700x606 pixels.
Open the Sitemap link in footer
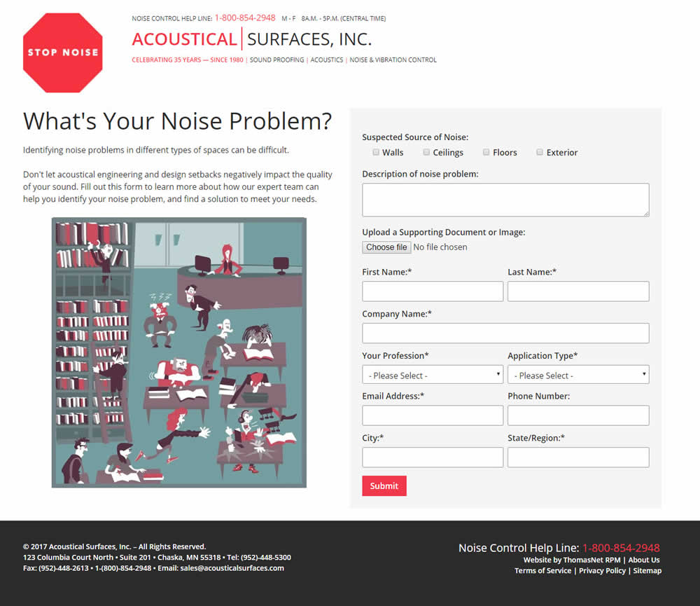click(x=647, y=570)
